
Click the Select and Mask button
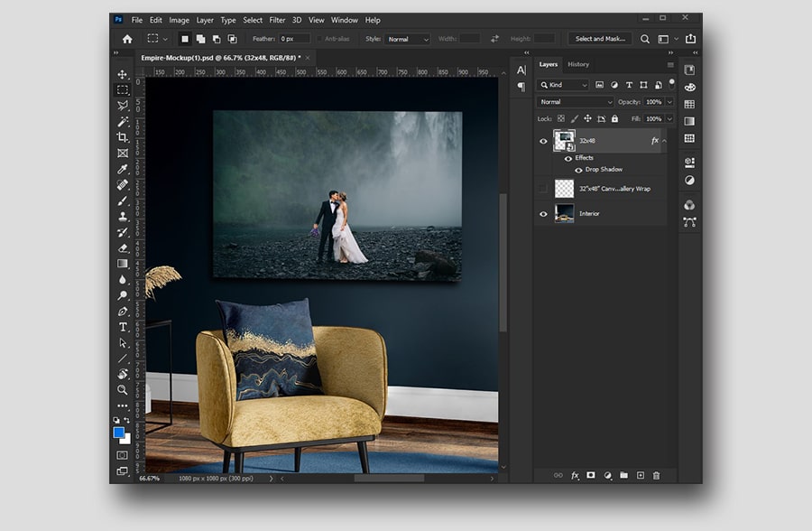coord(600,39)
